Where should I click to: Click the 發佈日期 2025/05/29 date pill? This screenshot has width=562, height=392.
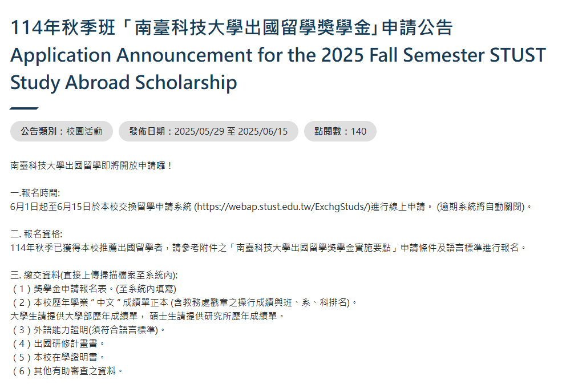(x=208, y=131)
